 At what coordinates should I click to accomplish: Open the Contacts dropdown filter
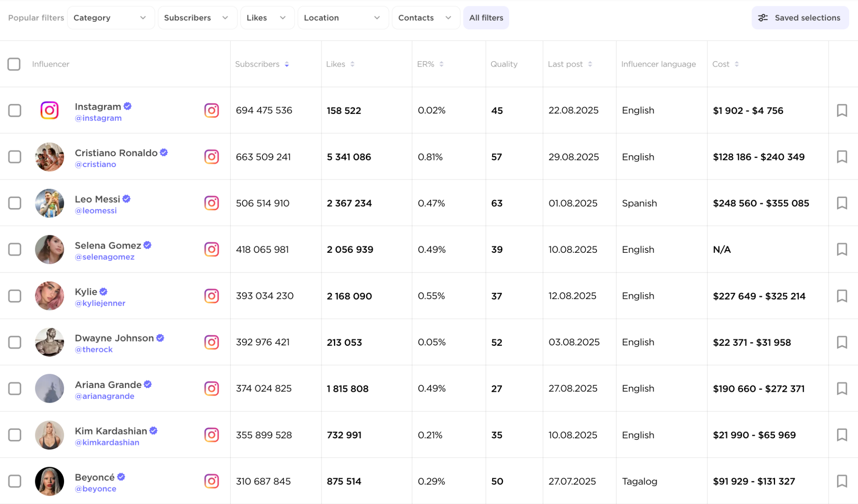pos(425,18)
